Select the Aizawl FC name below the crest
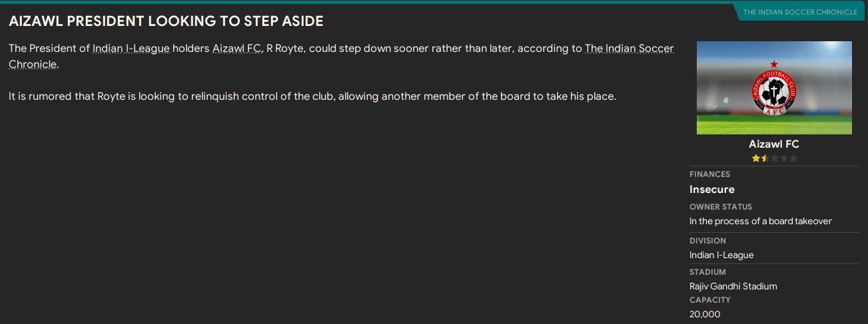This screenshot has width=868, height=324. pyautogui.click(x=773, y=144)
